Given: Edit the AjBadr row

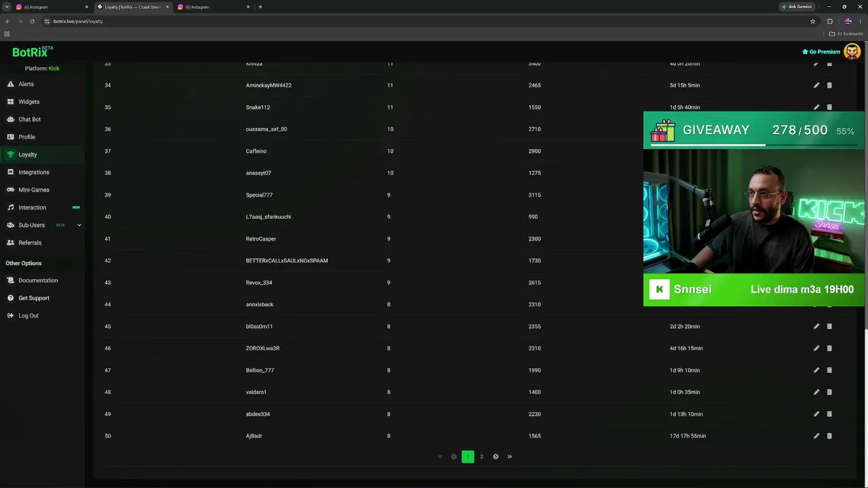Looking at the screenshot, I should coord(816,436).
